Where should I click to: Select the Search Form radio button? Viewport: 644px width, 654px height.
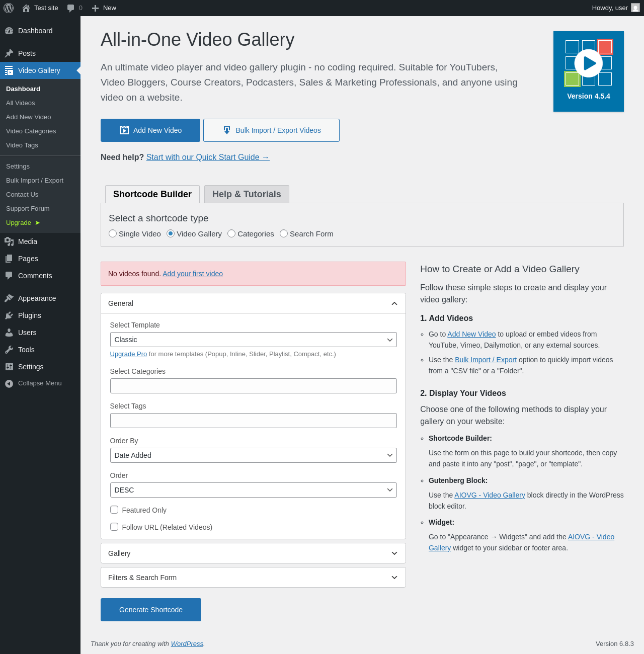[x=284, y=233]
